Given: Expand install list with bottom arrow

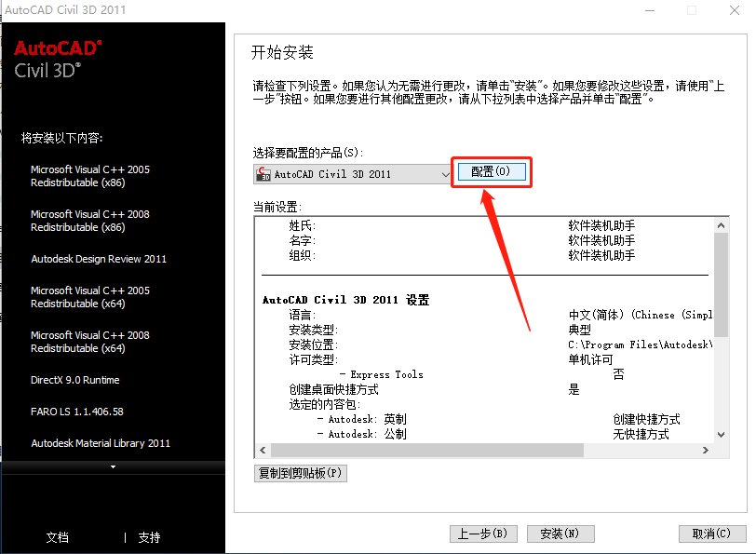Looking at the screenshot, I should (113, 467).
